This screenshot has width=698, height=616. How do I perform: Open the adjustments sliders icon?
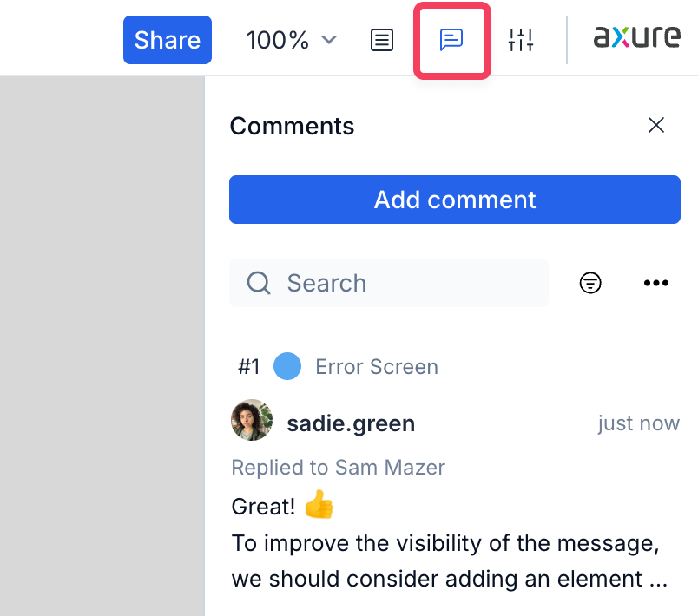[x=521, y=40]
